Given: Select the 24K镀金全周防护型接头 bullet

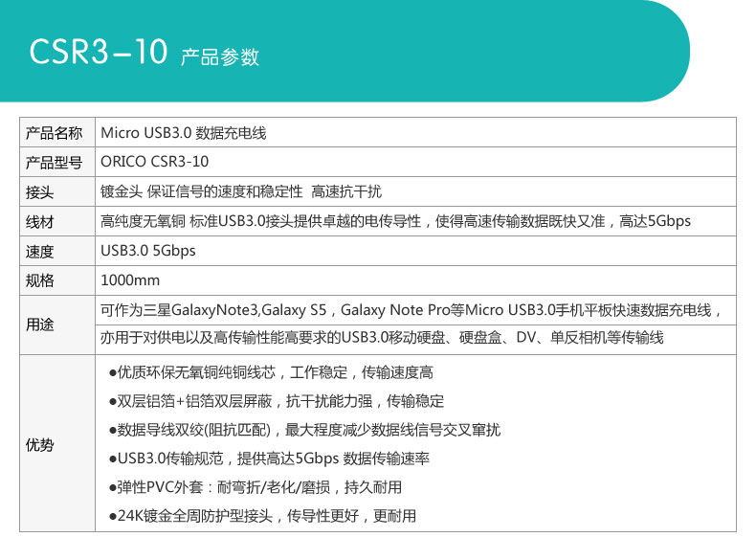Looking at the screenshot, I should tap(262, 516).
